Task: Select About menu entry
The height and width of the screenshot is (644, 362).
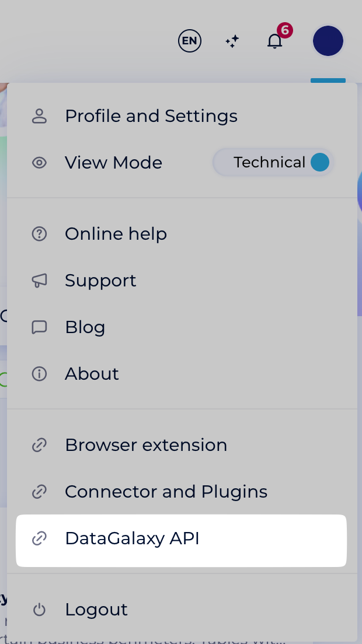Action: tap(92, 374)
